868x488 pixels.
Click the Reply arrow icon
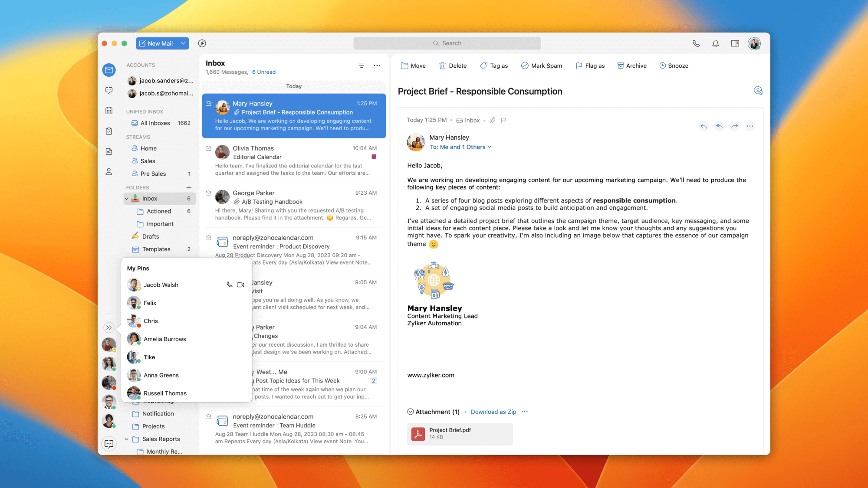coord(704,126)
